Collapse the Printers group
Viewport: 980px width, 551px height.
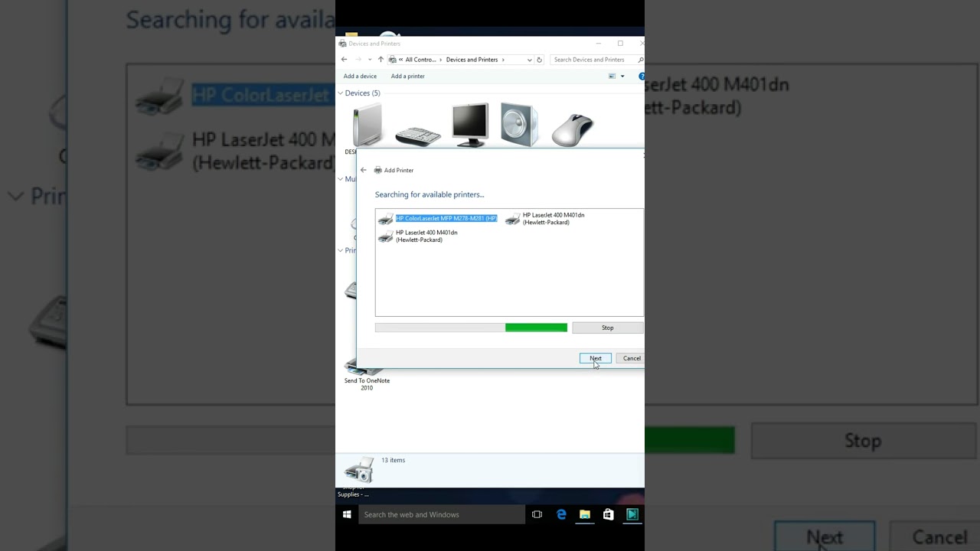pos(341,250)
